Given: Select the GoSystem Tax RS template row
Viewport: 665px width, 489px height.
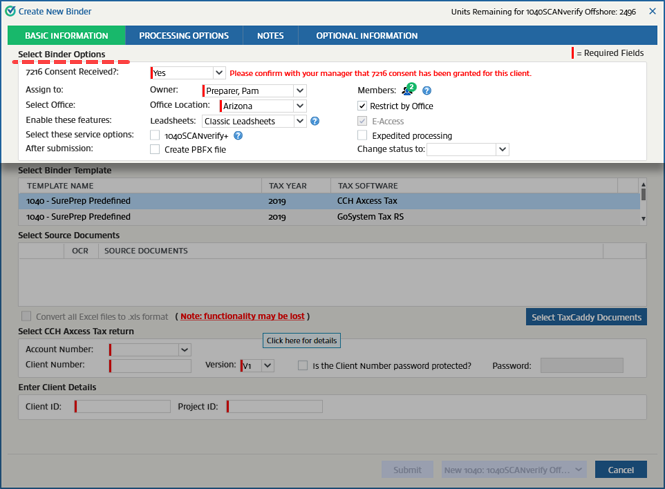Looking at the screenshot, I should point(330,216).
